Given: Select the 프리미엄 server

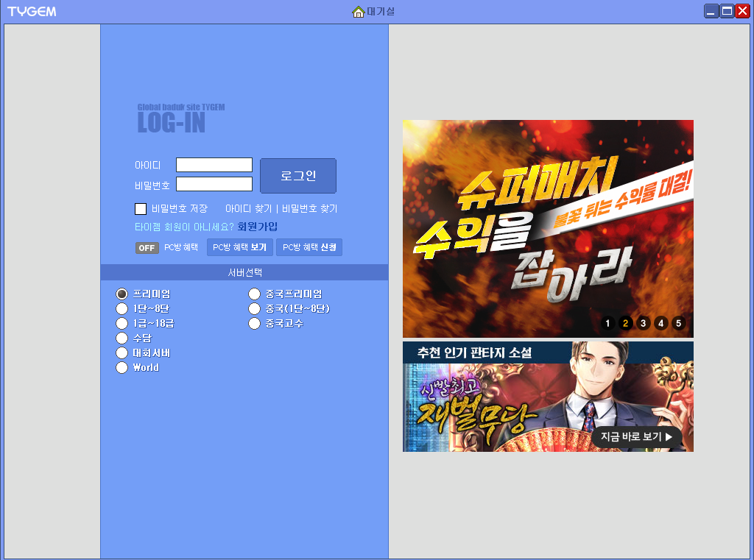Looking at the screenshot, I should [121, 294].
